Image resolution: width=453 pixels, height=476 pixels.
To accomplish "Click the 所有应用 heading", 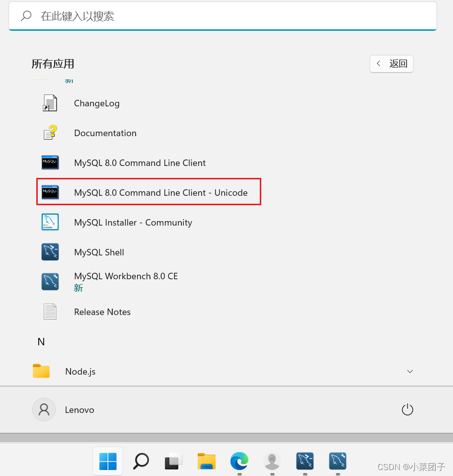I will click(x=53, y=64).
